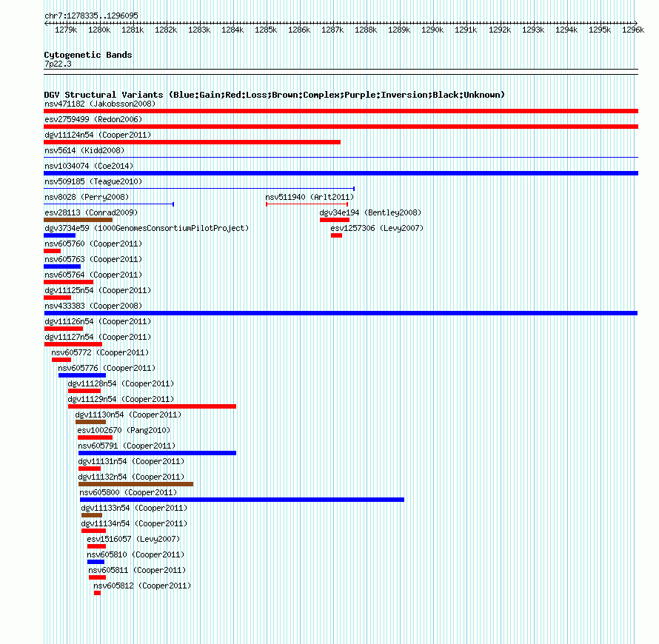659x644 pixels.
Task: Select the dgv11134n54 (Cooper2011) label
Action: [x=134, y=523]
